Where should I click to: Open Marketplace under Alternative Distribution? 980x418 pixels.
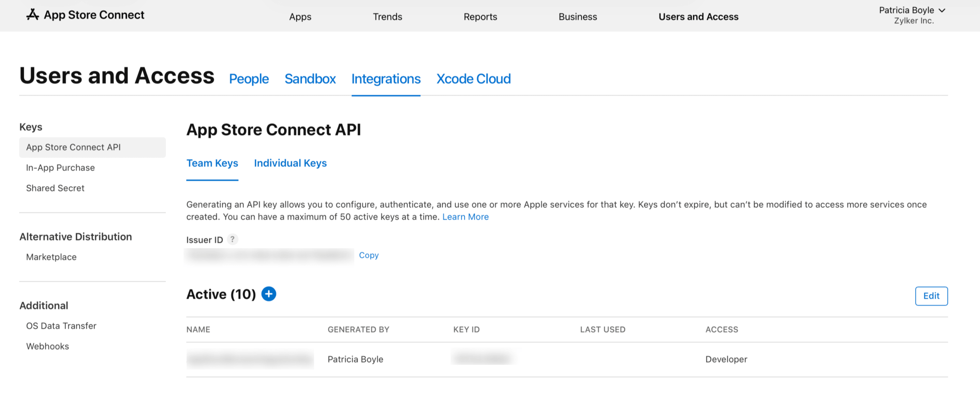pyautogui.click(x=51, y=257)
